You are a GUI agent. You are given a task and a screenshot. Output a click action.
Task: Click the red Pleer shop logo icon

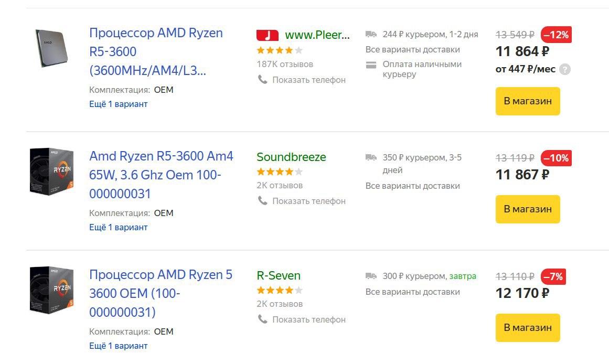tap(267, 35)
